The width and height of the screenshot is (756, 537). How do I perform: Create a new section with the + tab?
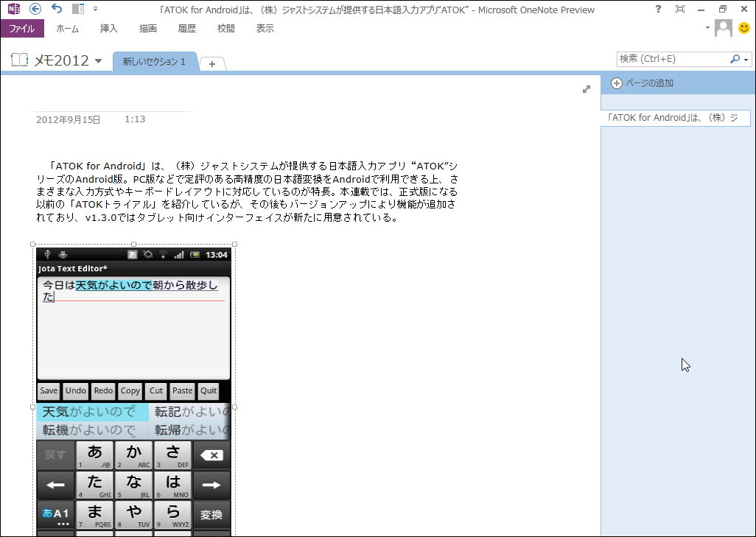(x=212, y=63)
